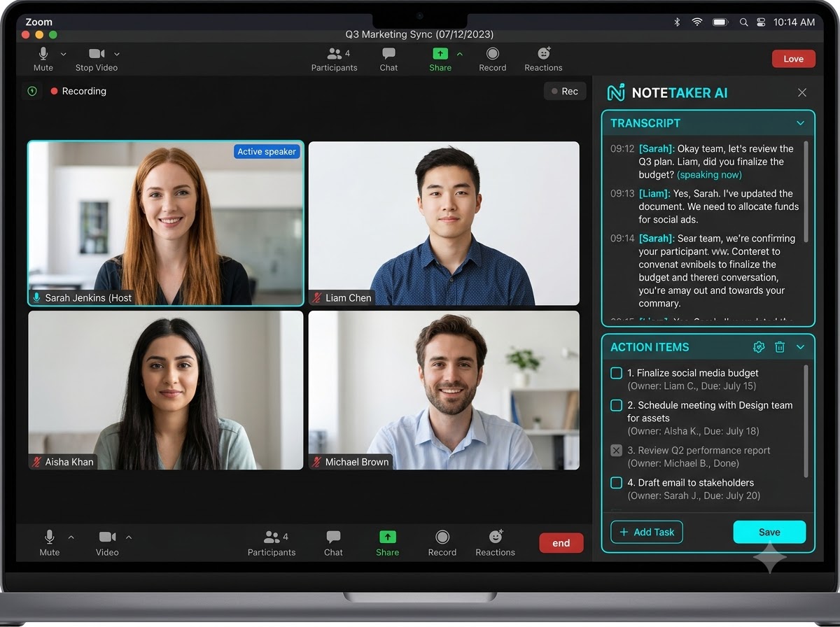This screenshot has height=627, width=840.
Task: Select Aisha Khan video tile
Action: 166,390
